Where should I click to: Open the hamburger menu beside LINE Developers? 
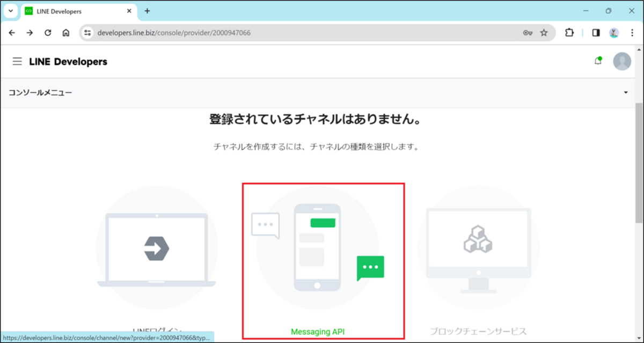pos(18,62)
